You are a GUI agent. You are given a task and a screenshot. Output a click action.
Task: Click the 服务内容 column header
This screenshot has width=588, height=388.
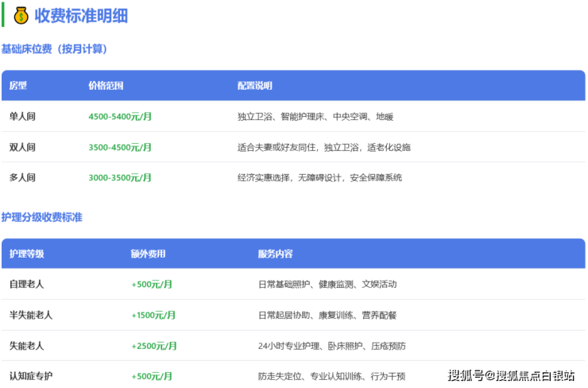pos(275,254)
